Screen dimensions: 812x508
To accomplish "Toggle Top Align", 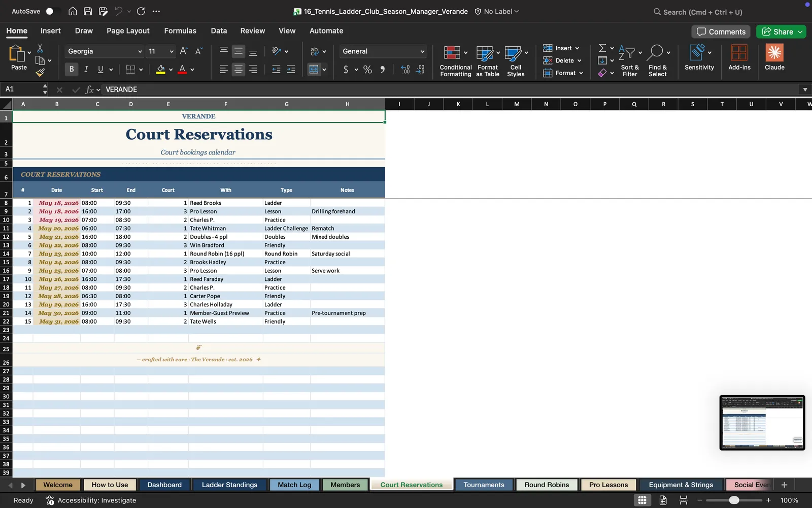I will tap(223, 51).
